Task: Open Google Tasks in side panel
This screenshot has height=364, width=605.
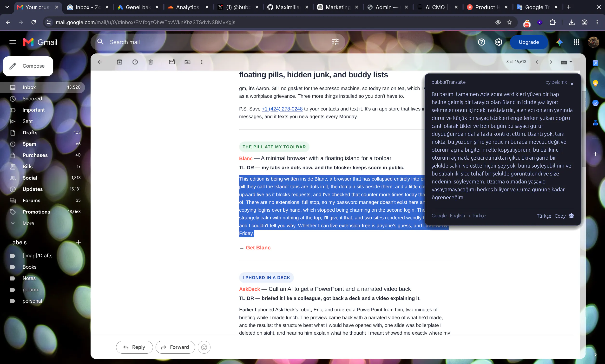Action: 595,103
